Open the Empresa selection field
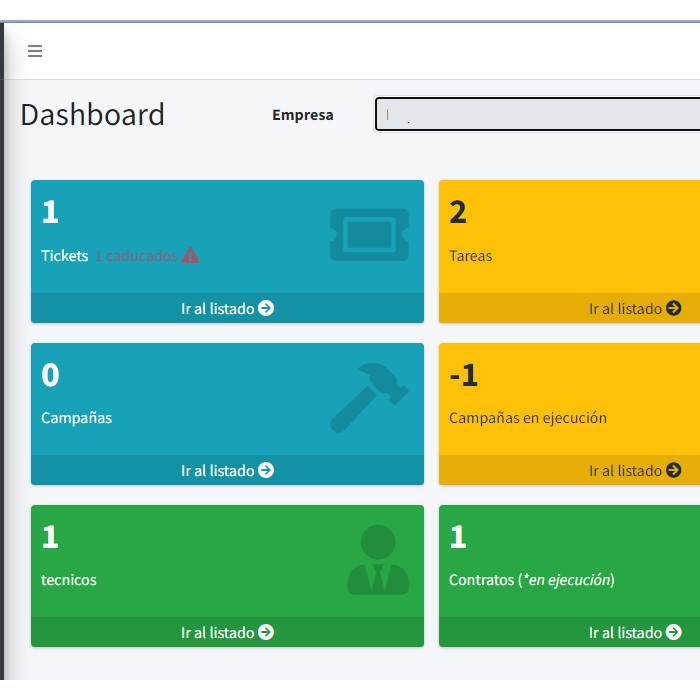The image size is (700, 700). 537,114
